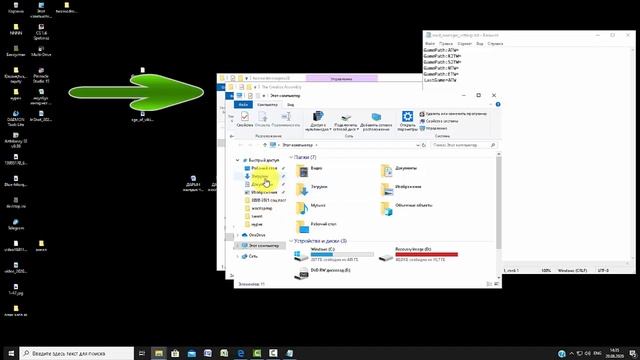This screenshot has height=360, width=640.
Task: Collapse the Быстрый доступ tree node
Action: (238, 160)
